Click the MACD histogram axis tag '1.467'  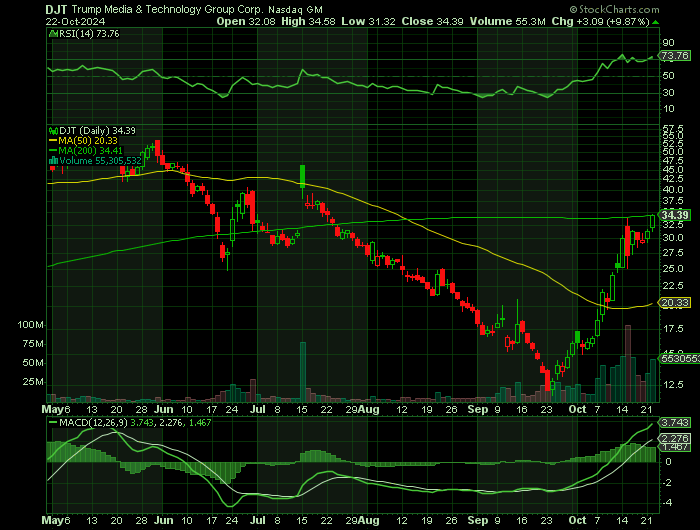tap(675, 447)
